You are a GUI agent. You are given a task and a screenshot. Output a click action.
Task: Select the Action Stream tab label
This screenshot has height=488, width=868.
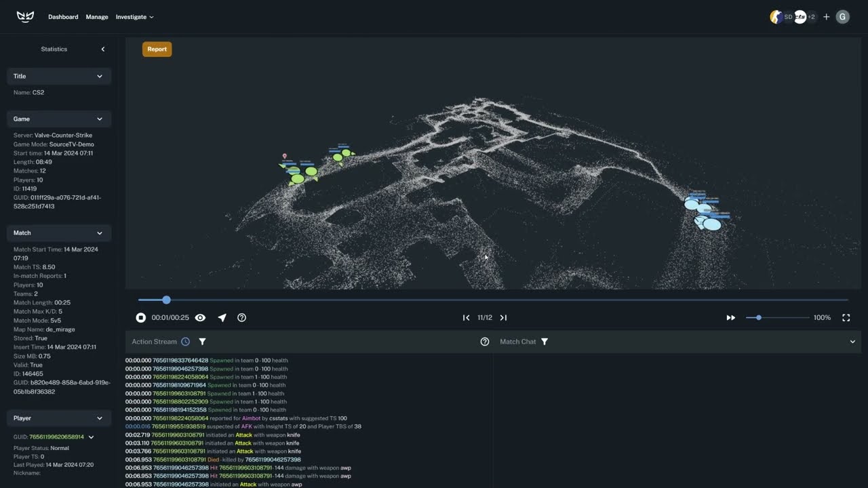pyautogui.click(x=154, y=342)
